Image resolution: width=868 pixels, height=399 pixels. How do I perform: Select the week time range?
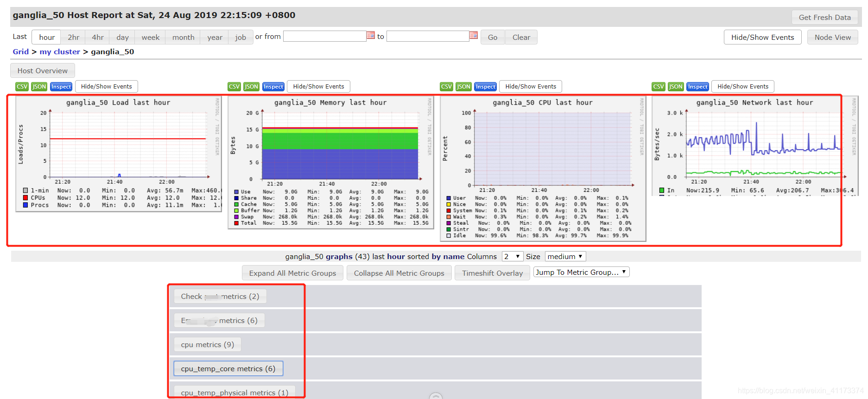pyautogui.click(x=151, y=37)
